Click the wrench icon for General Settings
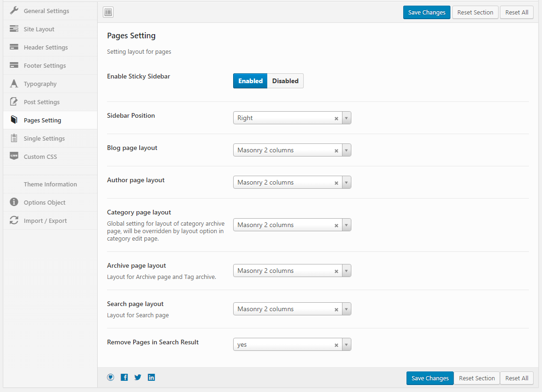The width and height of the screenshot is (542, 392). [x=14, y=11]
